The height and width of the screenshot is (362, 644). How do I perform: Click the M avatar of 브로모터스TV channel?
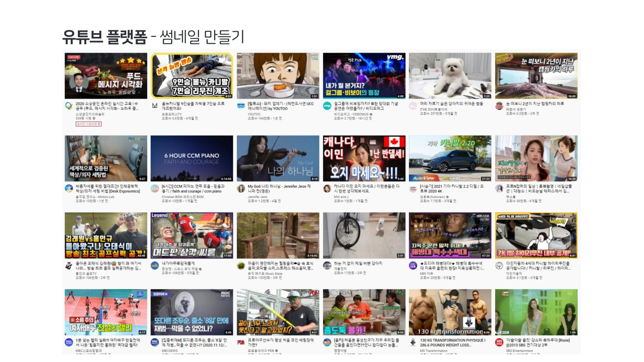(x=155, y=106)
